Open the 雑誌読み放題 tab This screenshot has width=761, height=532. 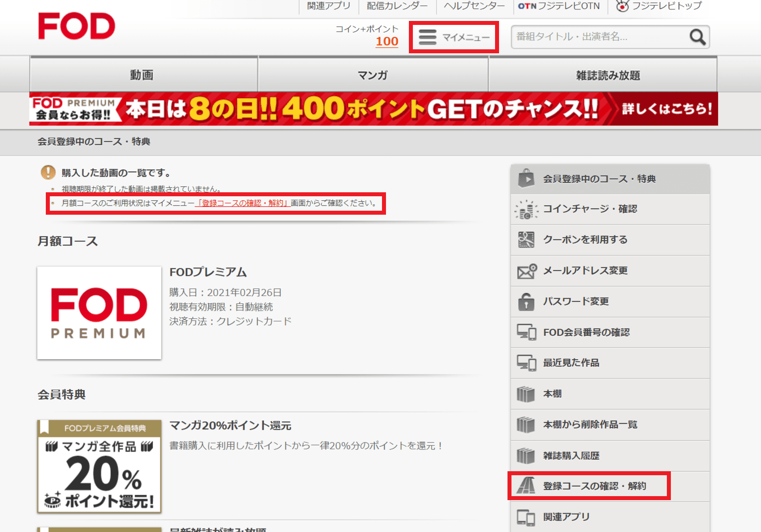point(603,75)
